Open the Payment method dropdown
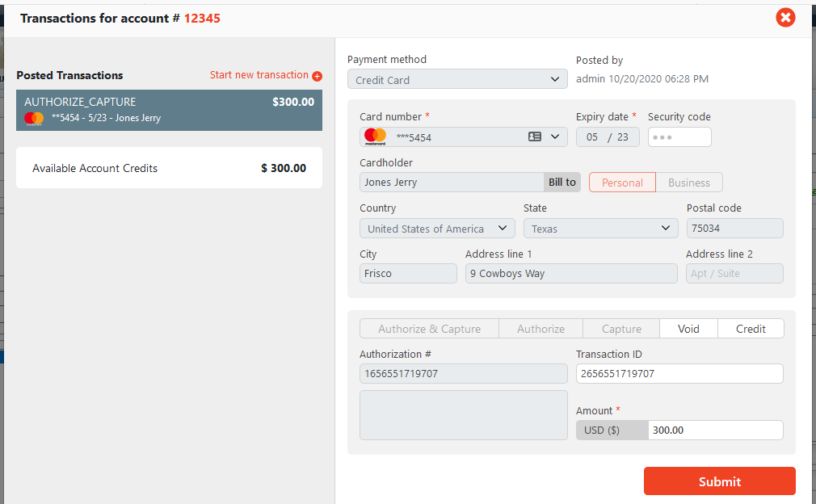This screenshot has width=816, height=504. pos(457,79)
